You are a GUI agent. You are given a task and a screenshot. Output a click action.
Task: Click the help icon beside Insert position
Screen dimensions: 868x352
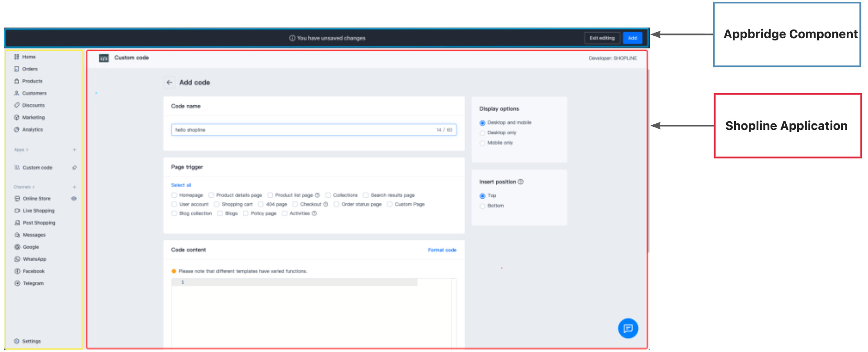point(521,182)
